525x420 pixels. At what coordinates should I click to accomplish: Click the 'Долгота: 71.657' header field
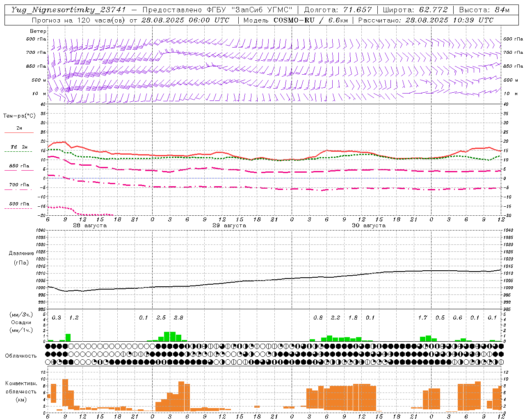pos(338,10)
